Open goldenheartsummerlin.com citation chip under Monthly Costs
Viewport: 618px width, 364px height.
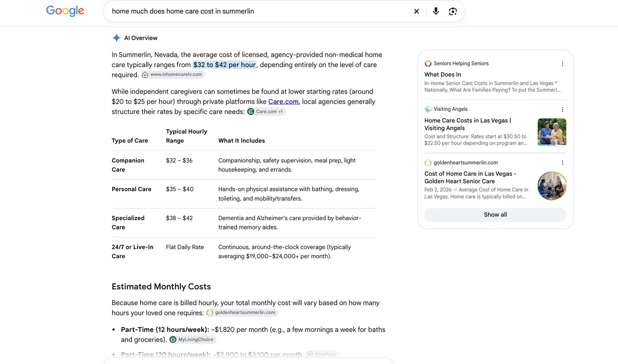pos(242,312)
